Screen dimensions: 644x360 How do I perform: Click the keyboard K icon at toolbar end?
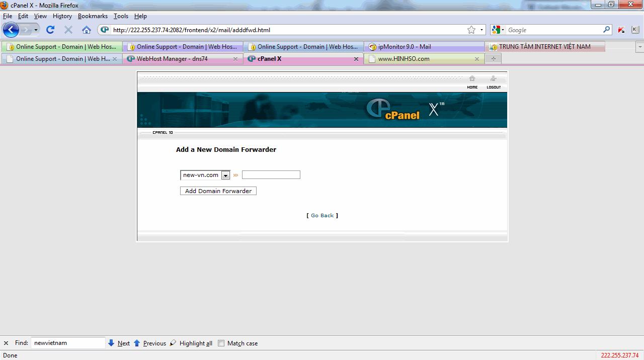pos(635,30)
